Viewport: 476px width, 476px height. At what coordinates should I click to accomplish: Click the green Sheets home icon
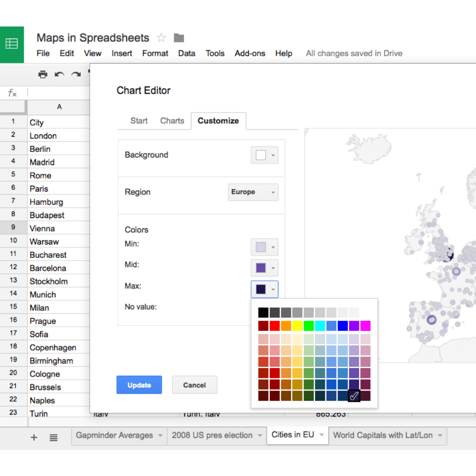pos(12,44)
